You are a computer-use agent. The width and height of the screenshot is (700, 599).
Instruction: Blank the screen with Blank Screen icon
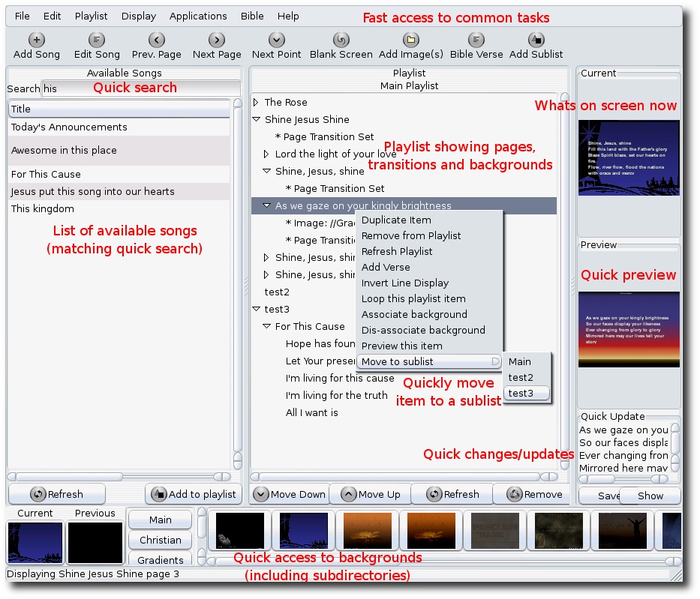pyautogui.click(x=341, y=40)
